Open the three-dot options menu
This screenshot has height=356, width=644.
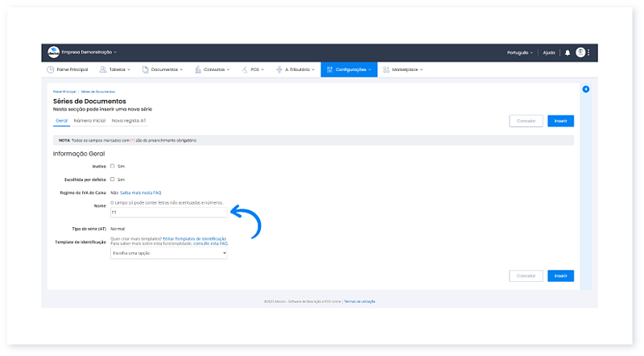588,52
